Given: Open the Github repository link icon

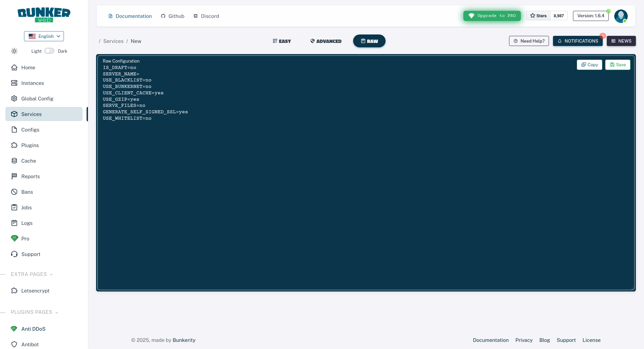Looking at the screenshot, I should click(x=163, y=16).
